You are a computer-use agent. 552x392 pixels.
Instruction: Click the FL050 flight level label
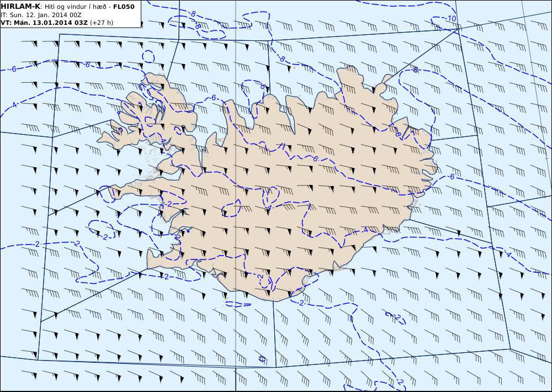124,7
